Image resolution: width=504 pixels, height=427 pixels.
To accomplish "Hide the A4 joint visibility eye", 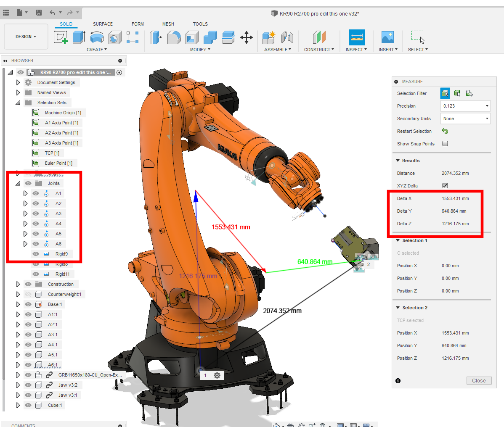I will point(36,224).
